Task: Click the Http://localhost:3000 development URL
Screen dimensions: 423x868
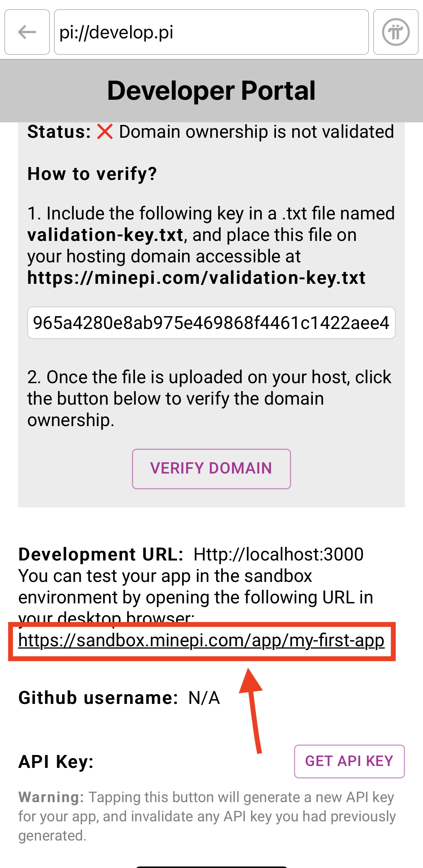Action: point(278,554)
